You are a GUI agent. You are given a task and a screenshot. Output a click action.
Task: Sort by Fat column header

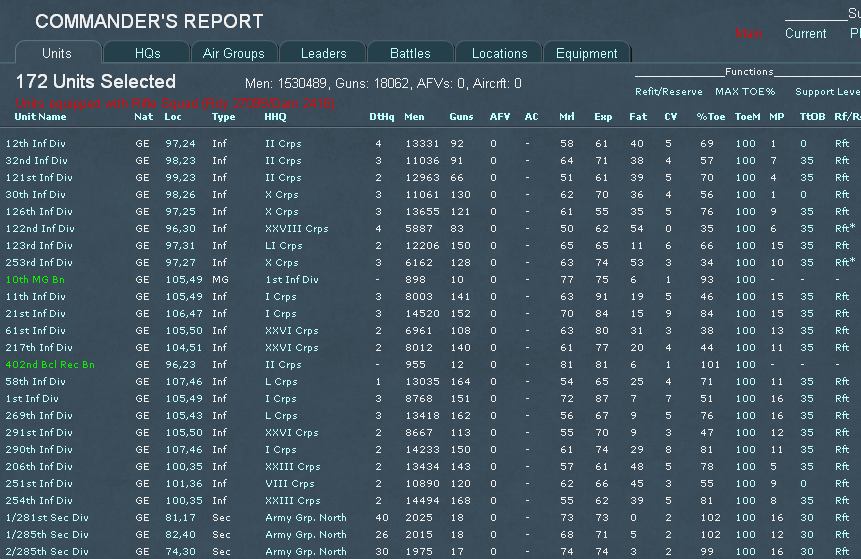[x=638, y=116]
